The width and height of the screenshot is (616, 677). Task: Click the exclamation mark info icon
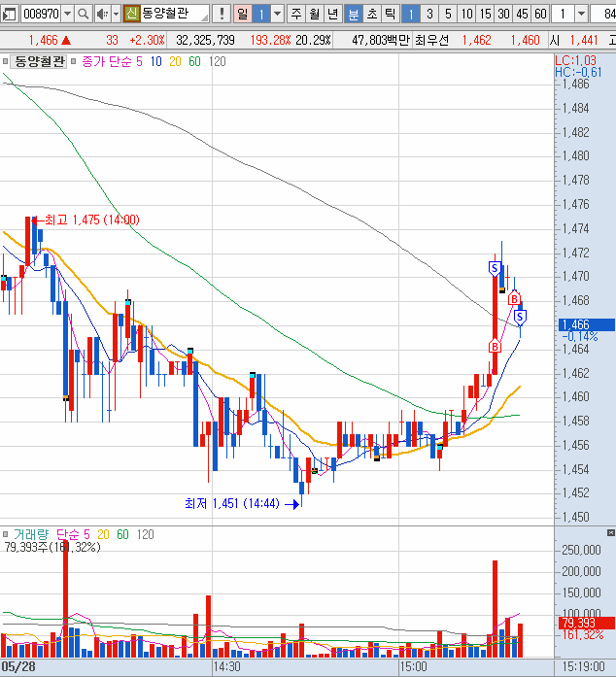(222, 14)
